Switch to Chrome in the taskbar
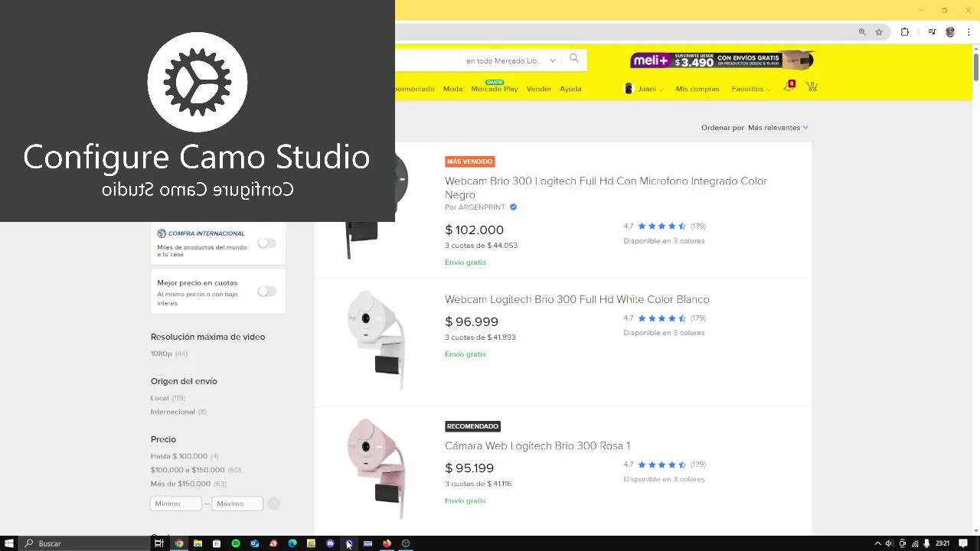 pos(179,543)
